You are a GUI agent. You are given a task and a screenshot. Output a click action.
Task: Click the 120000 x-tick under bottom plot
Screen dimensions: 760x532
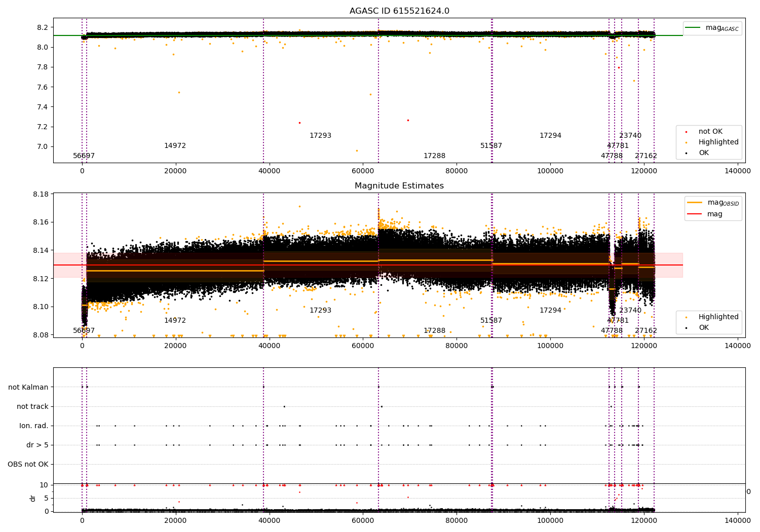coord(644,521)
